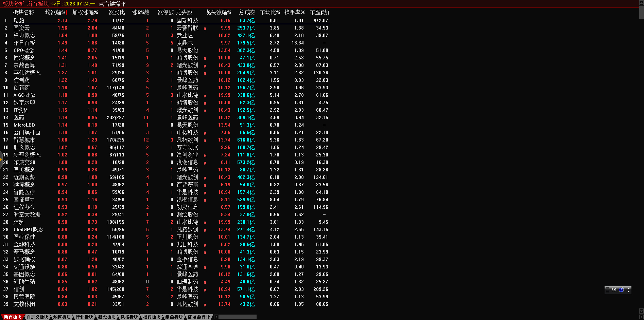Open the language bar options arrow
The height and width of the screenshot is (320, 644).
pyautogui.click(x=628, y=291)
